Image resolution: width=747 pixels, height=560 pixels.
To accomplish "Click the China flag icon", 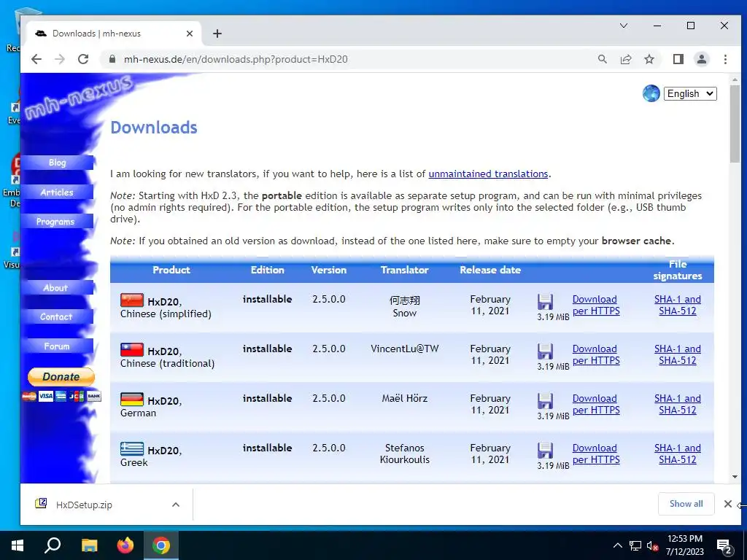I will (x=131, y=300).
